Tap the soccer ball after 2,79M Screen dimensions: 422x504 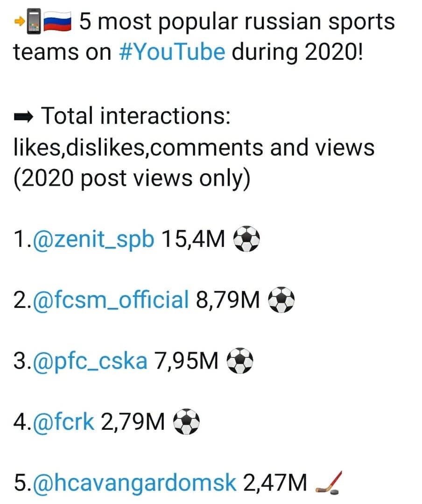pyautogui.click(x=186, y=422)
